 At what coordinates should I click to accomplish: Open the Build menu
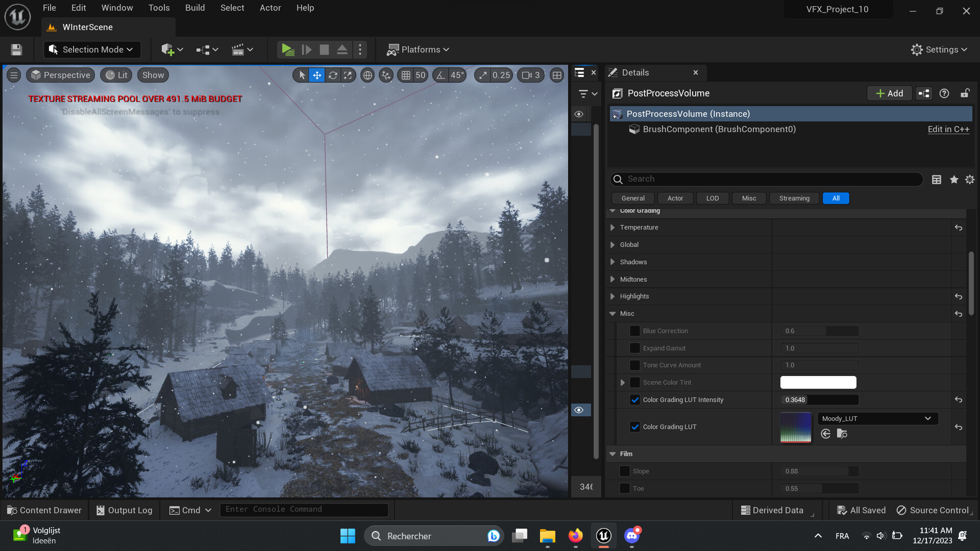pos(194,8)
